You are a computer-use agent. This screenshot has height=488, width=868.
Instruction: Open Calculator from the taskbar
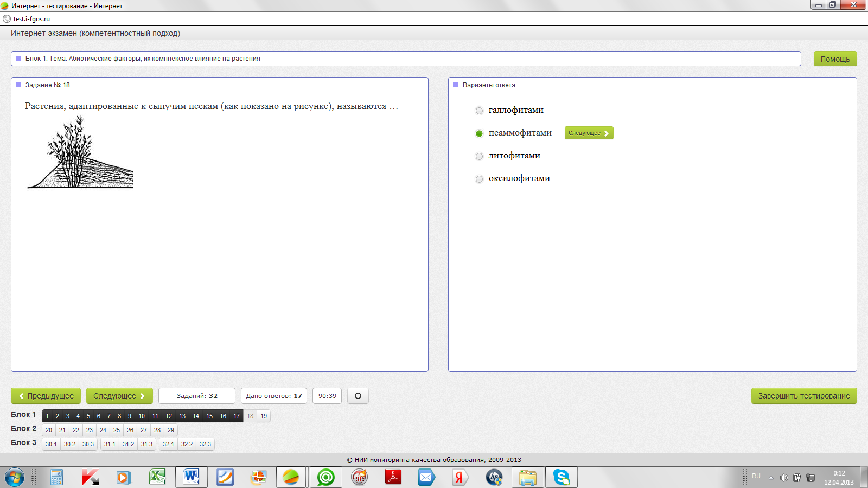click(x=56, y=478)
